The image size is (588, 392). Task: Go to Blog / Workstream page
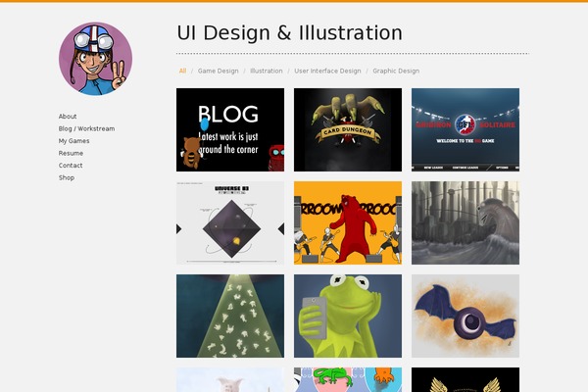(x=86, y=128)
